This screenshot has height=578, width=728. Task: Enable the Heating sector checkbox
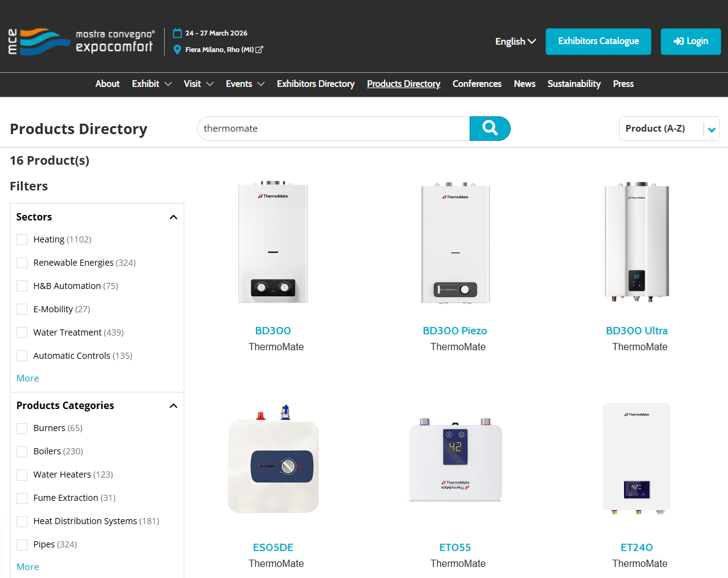pos(22,239)
